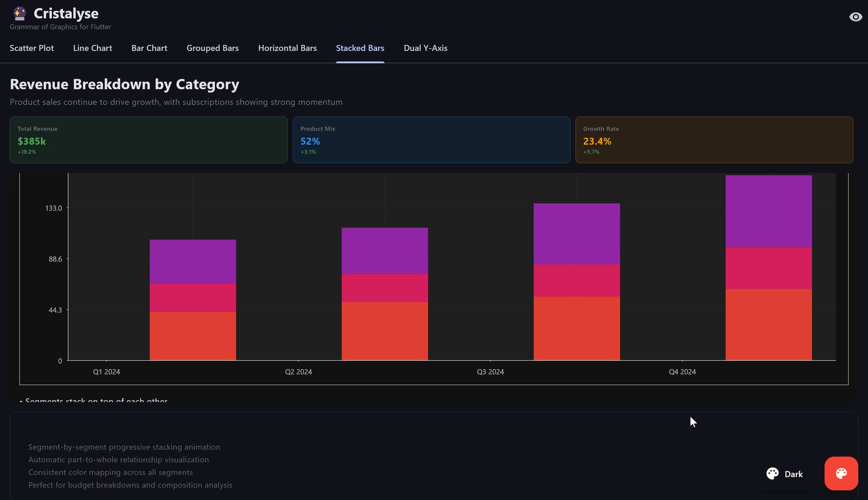Viewport: 868px width, 500px height.
Task: Select the Bar Chart tab
Action: [x=149, y=48]
